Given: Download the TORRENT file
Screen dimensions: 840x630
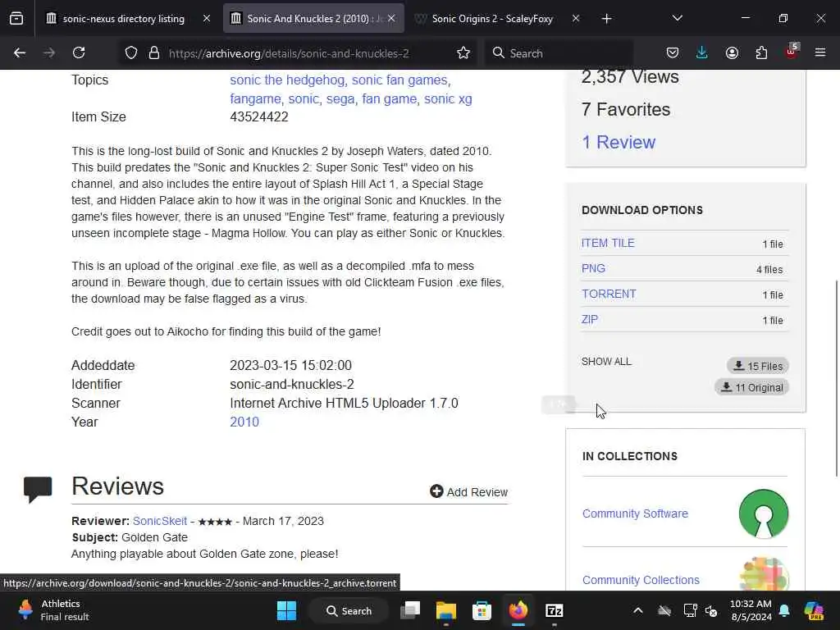Looking at the screenshot, I should 609,294.
